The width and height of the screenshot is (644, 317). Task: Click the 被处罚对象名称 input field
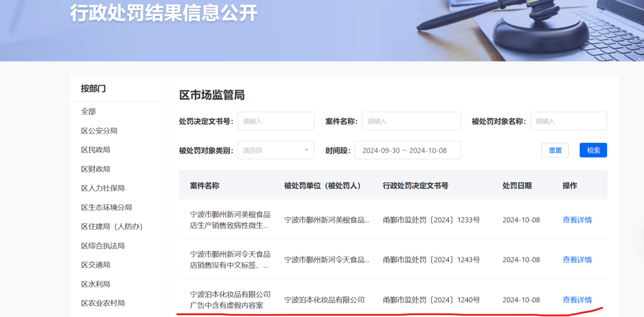click(x=569, y=121)
